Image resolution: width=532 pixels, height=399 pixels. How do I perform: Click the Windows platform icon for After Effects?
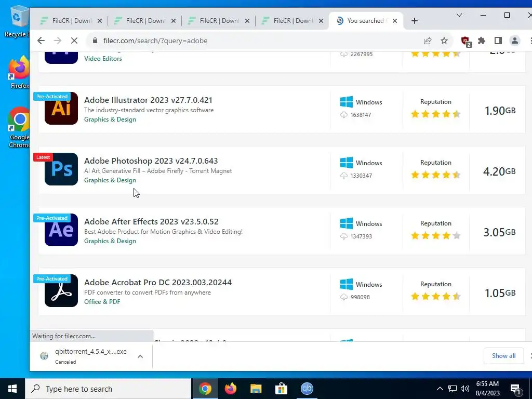click(347, 223)
